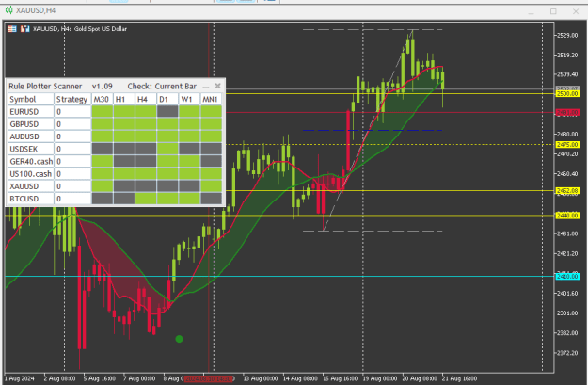Click the gray BTCUSD M30 signal cell

[102, 199]
